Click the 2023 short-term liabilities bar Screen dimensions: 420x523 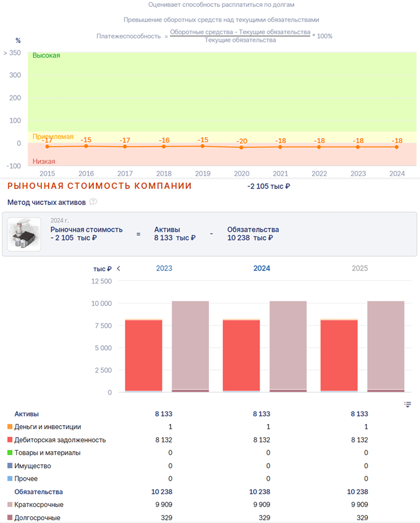(x=190, y=345)
